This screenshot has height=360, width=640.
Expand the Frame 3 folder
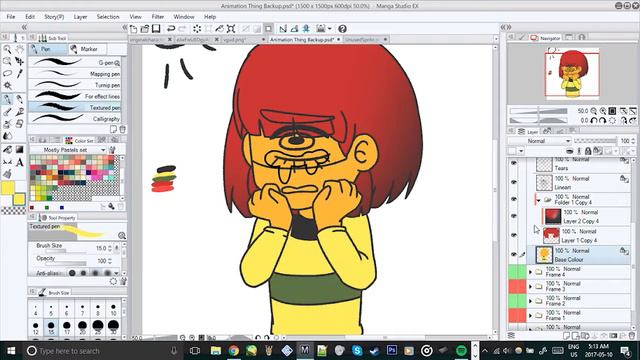tap(530, 287)
